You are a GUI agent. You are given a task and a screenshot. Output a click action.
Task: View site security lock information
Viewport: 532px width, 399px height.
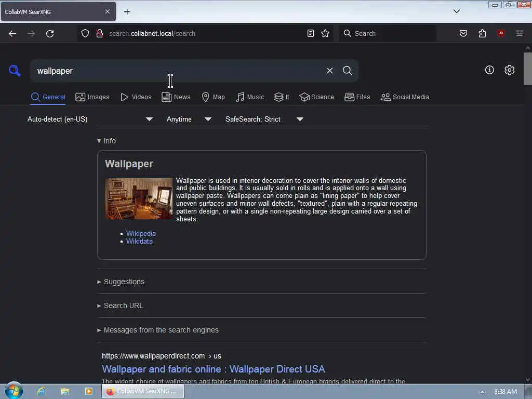coord(99,33)
